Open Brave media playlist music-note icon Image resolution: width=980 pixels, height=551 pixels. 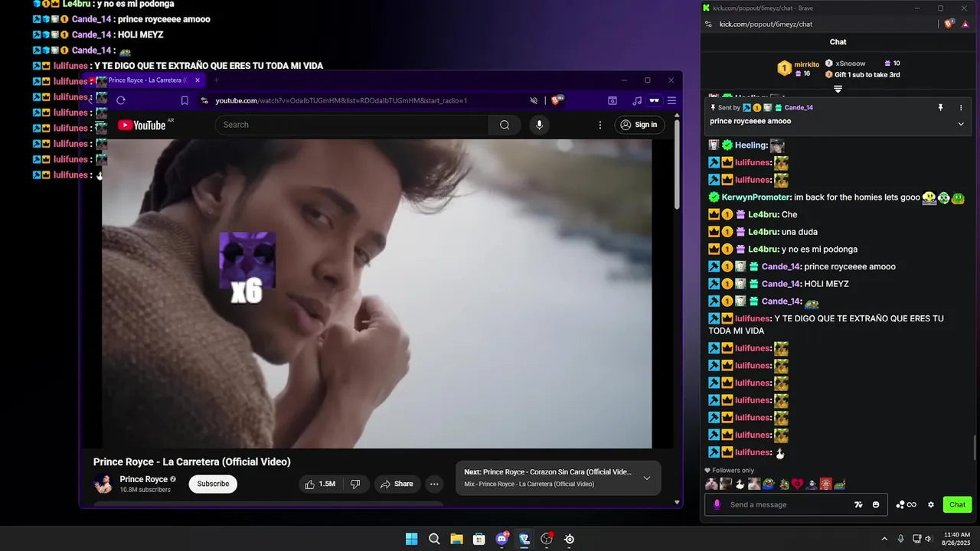(637, 100)
